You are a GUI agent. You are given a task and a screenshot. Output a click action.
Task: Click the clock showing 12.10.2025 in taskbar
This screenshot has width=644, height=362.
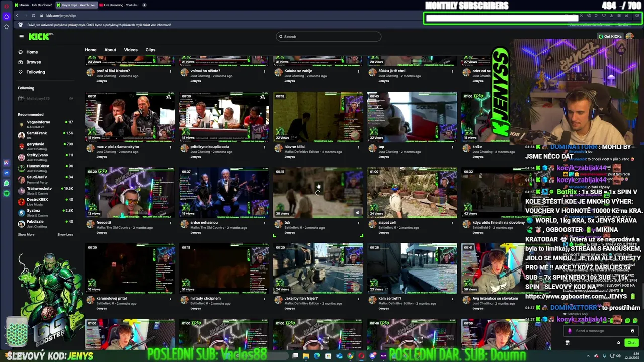point(631,356)
